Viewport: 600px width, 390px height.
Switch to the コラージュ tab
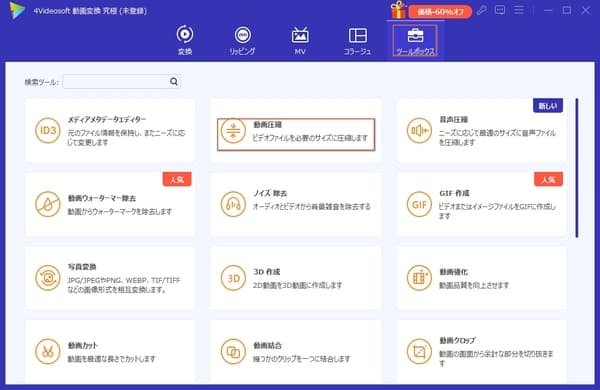(357, 40)
